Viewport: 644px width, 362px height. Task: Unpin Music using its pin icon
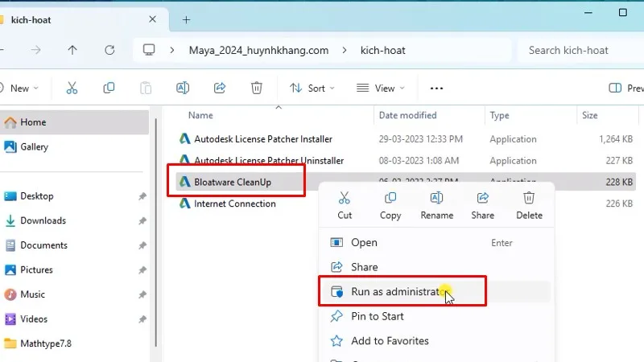pos(142,294)
